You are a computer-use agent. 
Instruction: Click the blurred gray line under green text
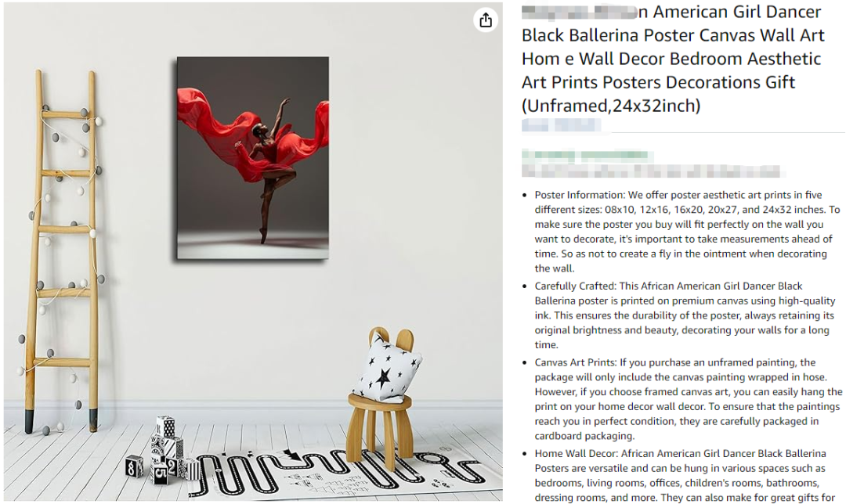651,171
